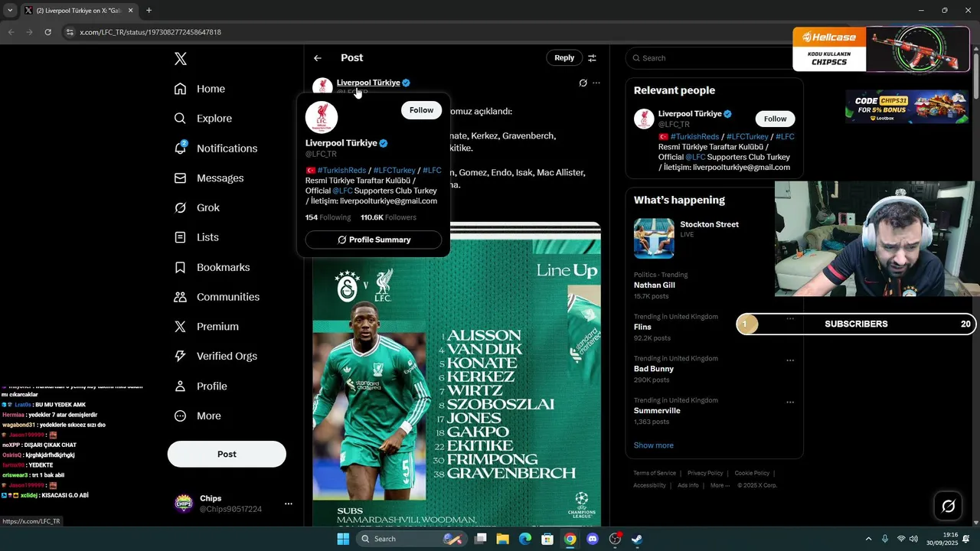Open Task View on the taskbar

coord(481,539)
